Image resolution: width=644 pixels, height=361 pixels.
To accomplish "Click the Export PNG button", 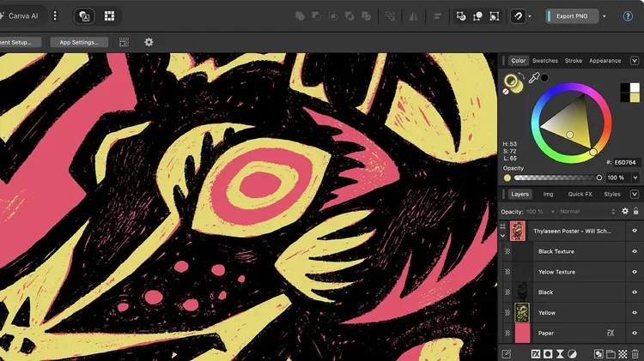I will 571,16.
